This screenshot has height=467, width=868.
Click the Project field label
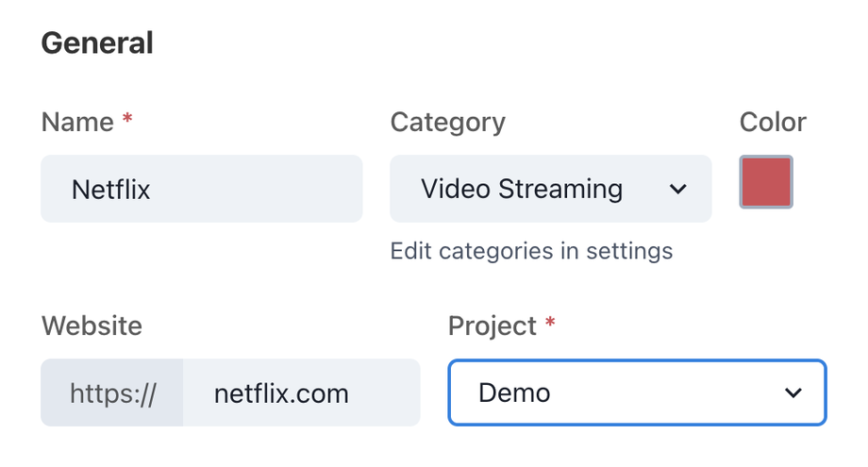coord(492,325)
